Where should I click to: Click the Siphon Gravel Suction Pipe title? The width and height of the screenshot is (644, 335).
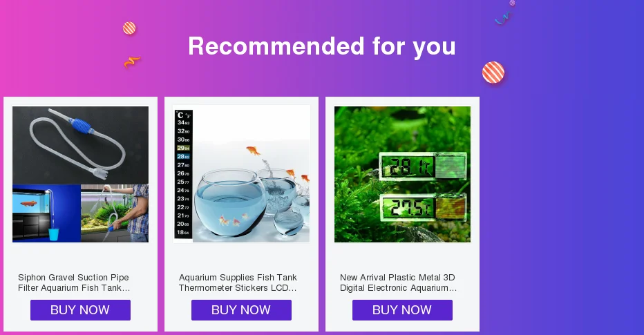[x=74, y=283]
